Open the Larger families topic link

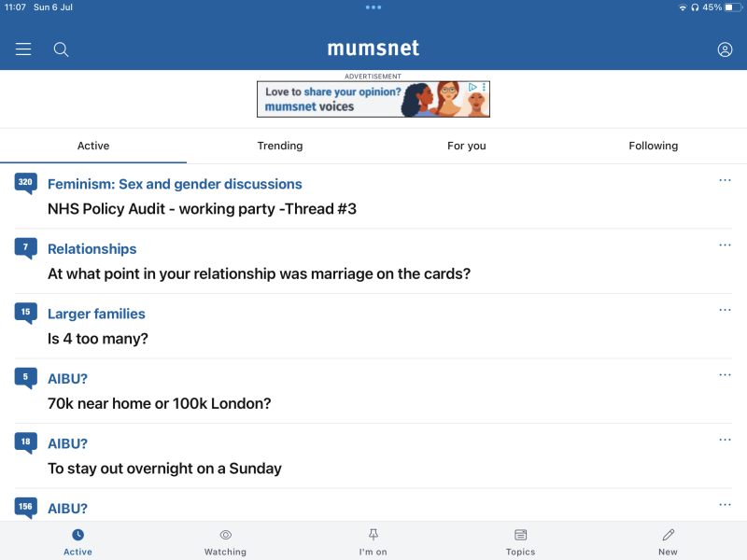coord(96,314)
